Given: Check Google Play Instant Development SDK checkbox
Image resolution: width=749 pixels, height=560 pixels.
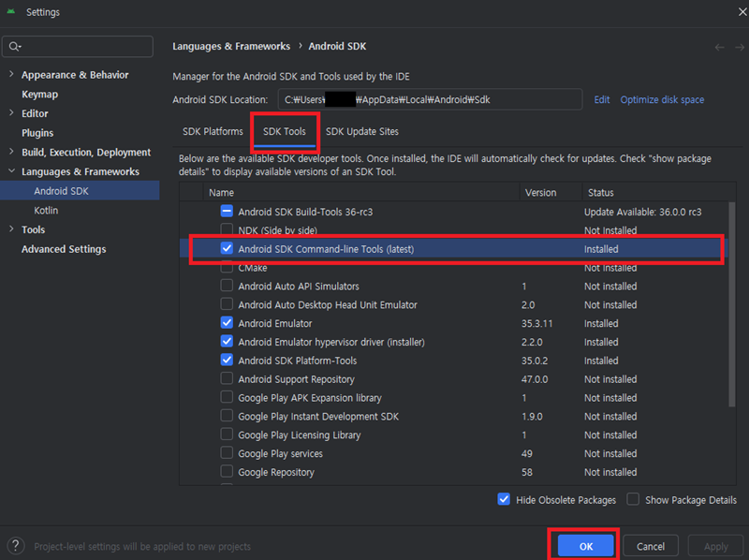Looking at the screenshot, I should click(227, 416).
